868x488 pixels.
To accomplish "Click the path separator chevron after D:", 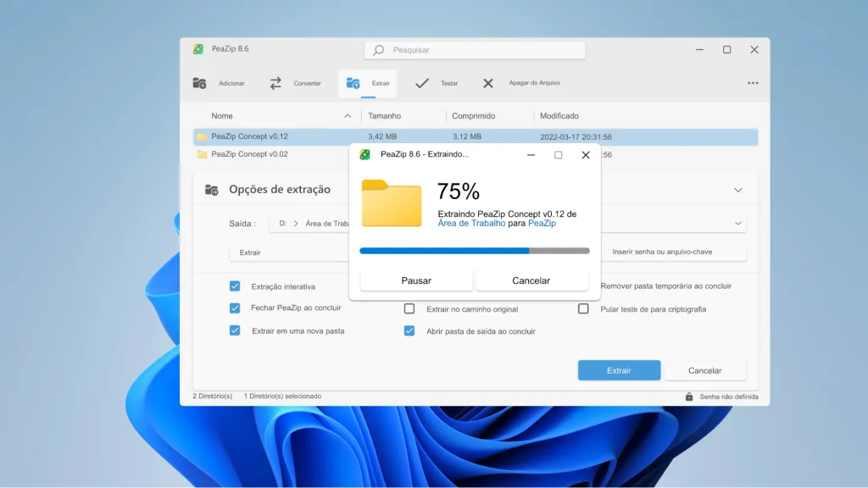I will tap(296, 224).
